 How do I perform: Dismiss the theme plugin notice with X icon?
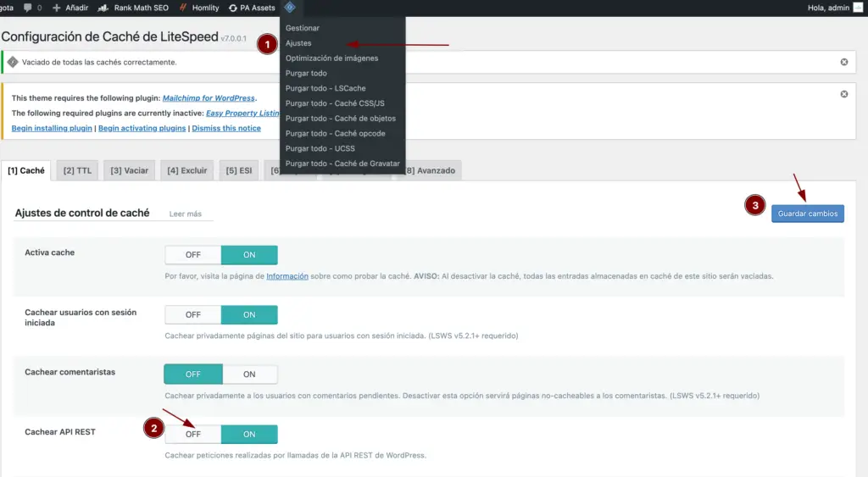(x=843, y=94)
